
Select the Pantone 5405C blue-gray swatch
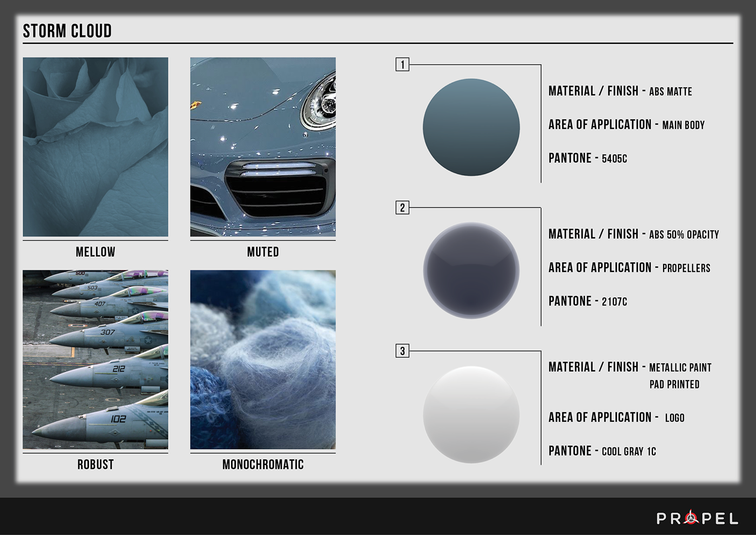(471, 128)
